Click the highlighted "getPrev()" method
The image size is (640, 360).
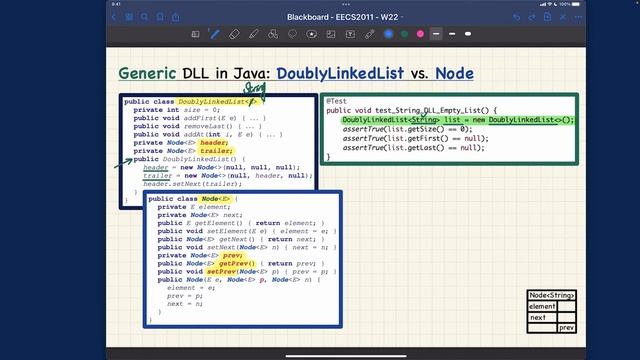pyautogui.click(x=237, y=263)
